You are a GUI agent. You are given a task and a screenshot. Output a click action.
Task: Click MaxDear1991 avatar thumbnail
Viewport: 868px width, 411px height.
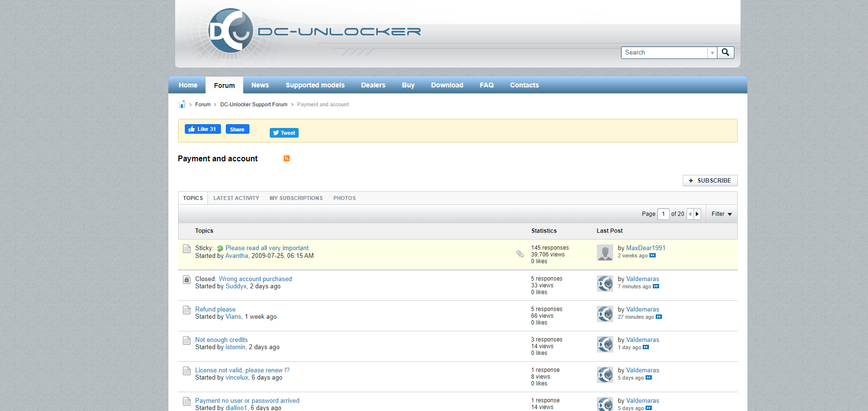click(x=605, y=253)
